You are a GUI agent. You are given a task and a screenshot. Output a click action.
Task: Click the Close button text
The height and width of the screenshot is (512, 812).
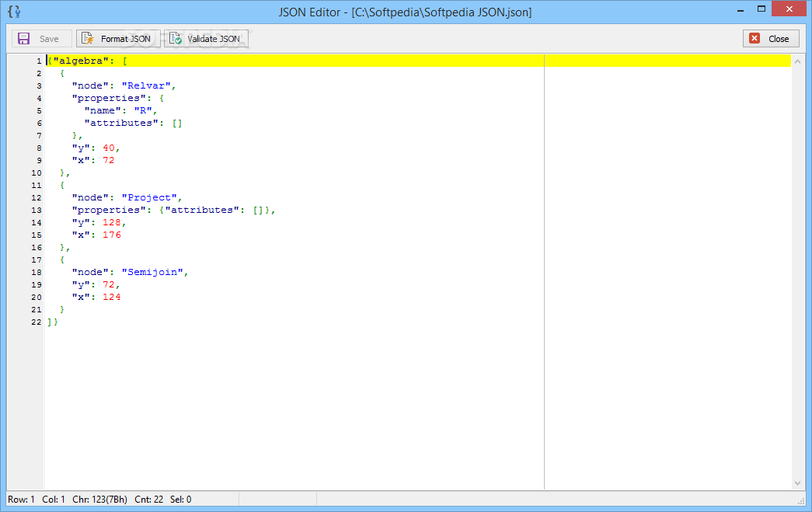point(779,39)
